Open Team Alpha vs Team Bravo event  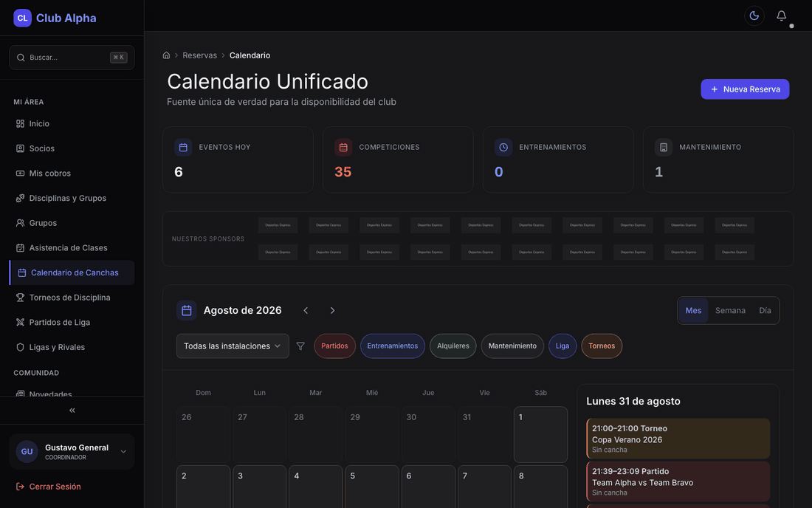pos(678,481)
